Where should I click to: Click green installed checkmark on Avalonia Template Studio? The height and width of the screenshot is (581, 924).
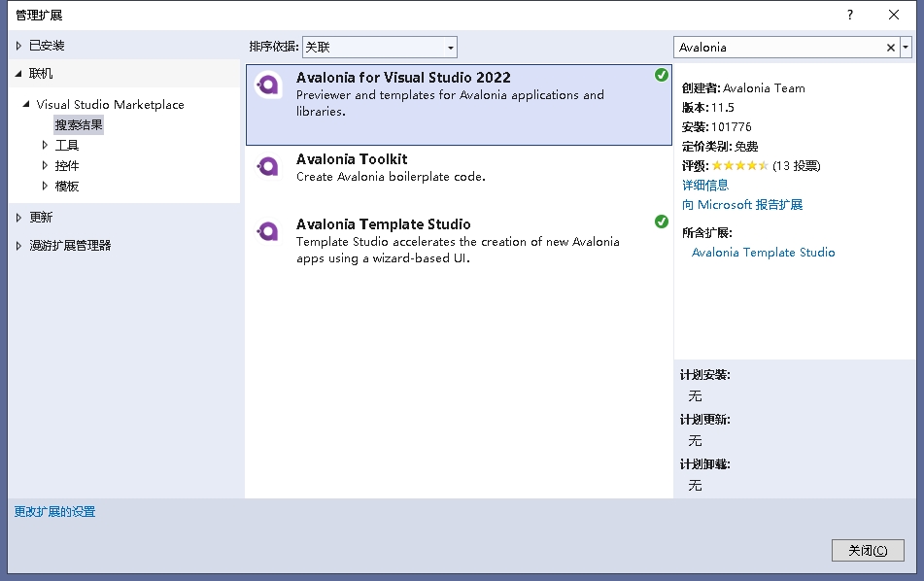(661, 222)
